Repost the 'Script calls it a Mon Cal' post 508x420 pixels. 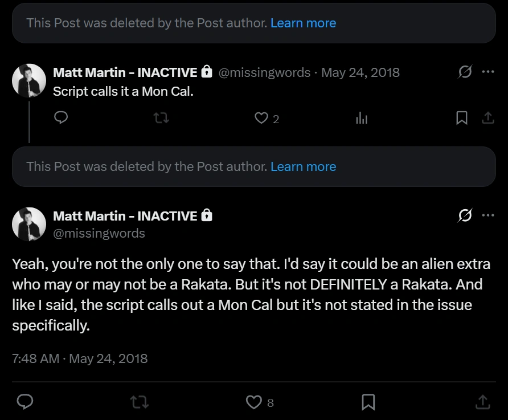click(162, 118)
